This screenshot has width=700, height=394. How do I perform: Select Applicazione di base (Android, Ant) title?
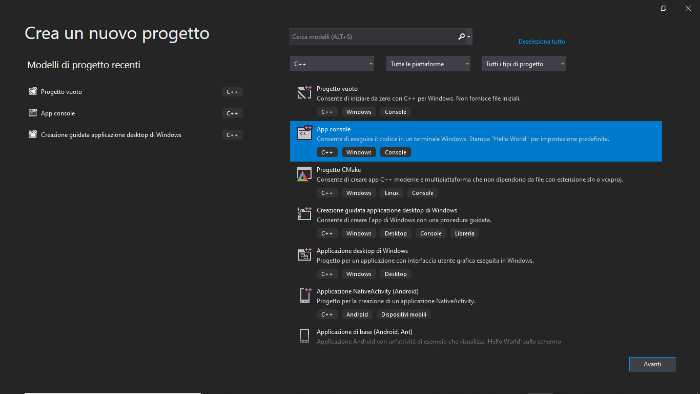point(364,332)
